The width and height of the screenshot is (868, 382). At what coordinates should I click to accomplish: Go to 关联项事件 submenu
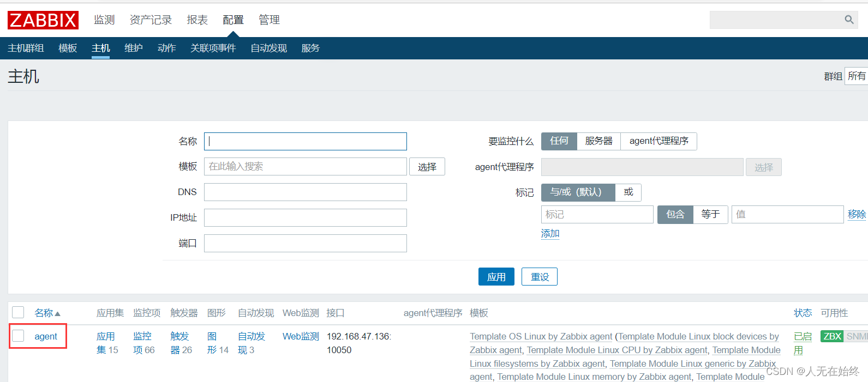tap(213, 48)
